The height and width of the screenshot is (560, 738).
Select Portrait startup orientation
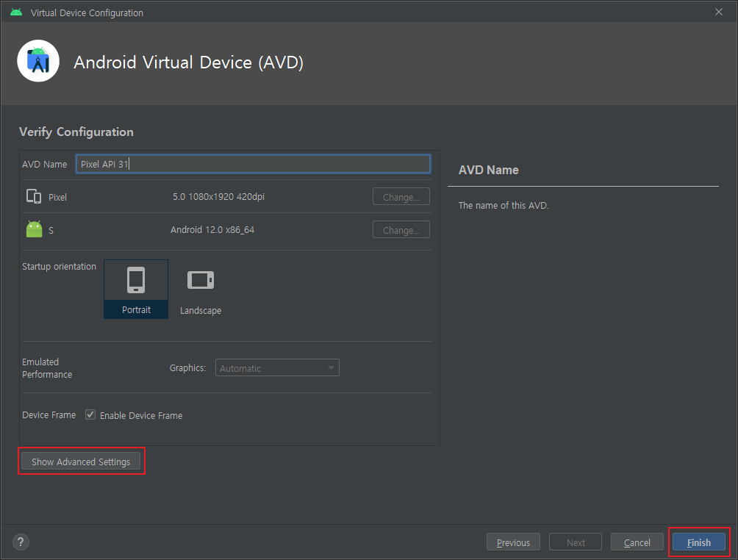click(x=136, y=289)
